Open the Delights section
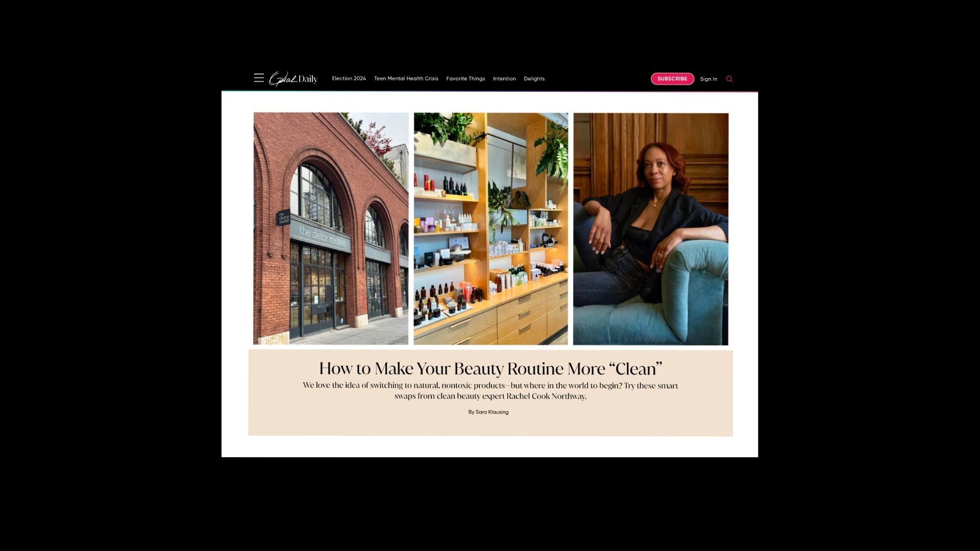The image size is (980, 551). click(x=534, y=79)
